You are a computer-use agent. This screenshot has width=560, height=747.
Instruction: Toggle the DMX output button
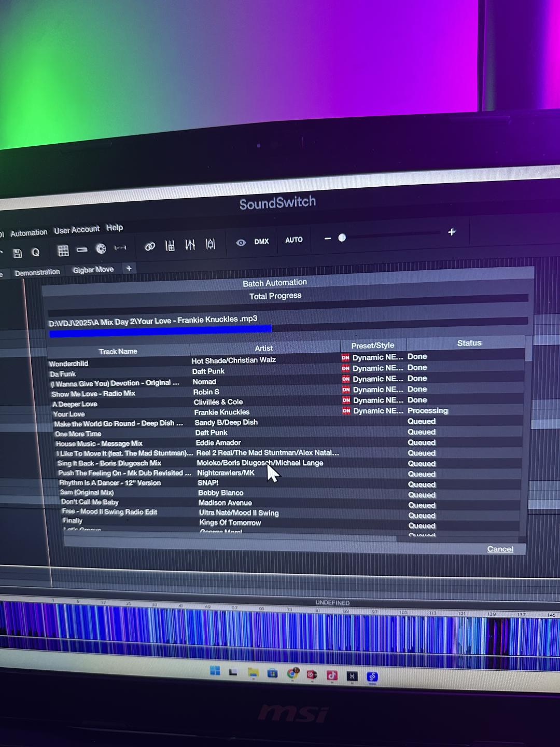[261, 241]
